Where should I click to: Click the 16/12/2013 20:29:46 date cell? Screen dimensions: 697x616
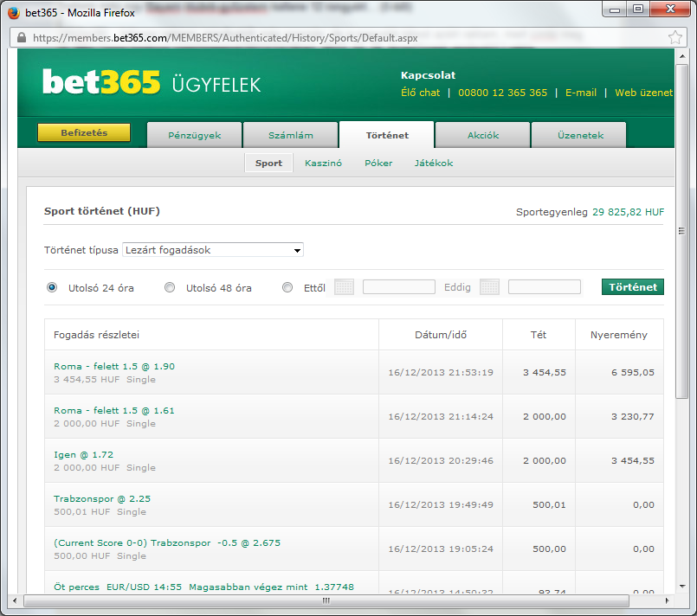[441, 460]
